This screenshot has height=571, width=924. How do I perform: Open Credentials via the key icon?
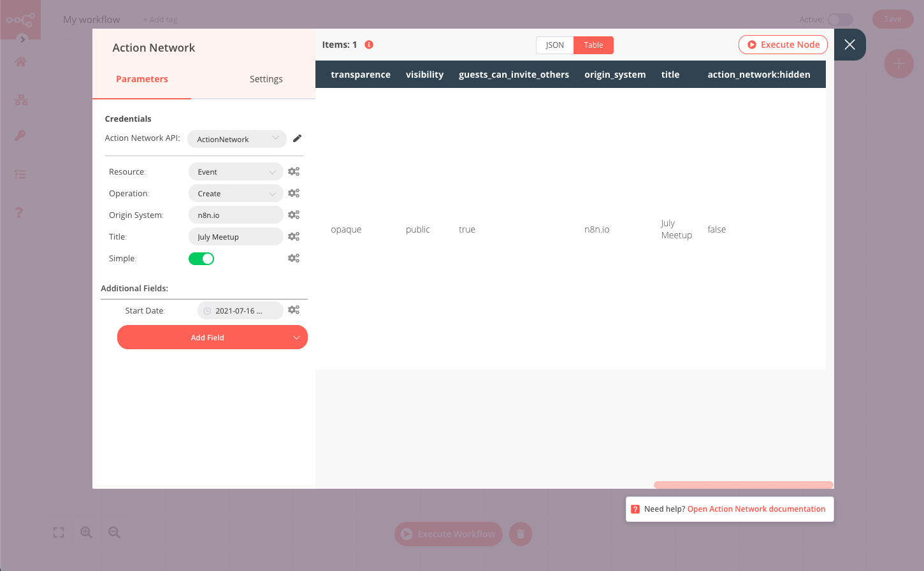[20, 135]
